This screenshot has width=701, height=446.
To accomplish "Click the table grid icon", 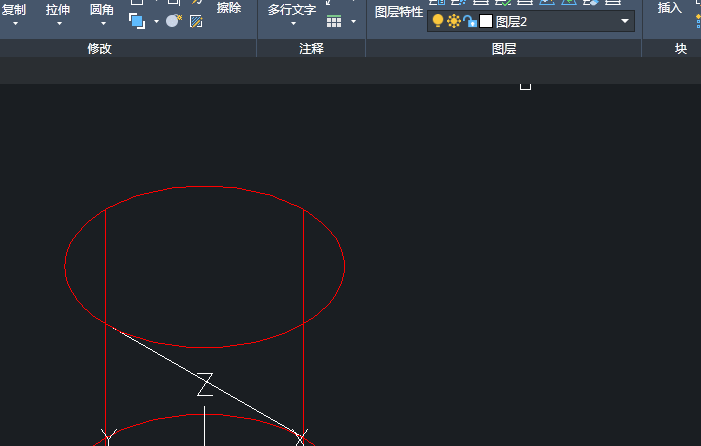I will click(x=334, y=21).
